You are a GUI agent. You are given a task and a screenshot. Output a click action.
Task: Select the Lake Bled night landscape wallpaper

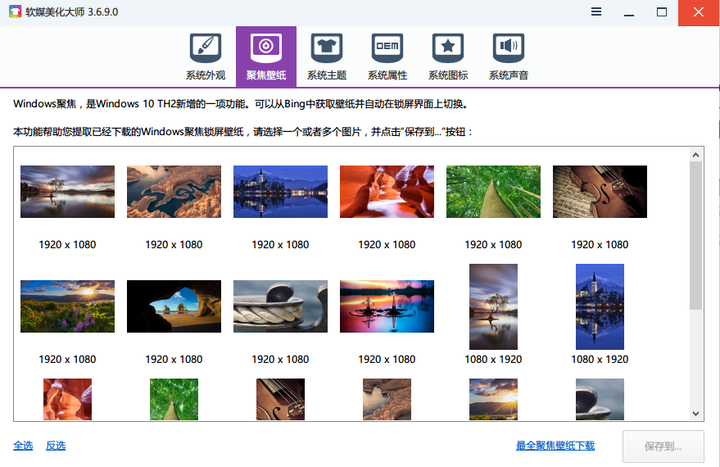point(281,191)
